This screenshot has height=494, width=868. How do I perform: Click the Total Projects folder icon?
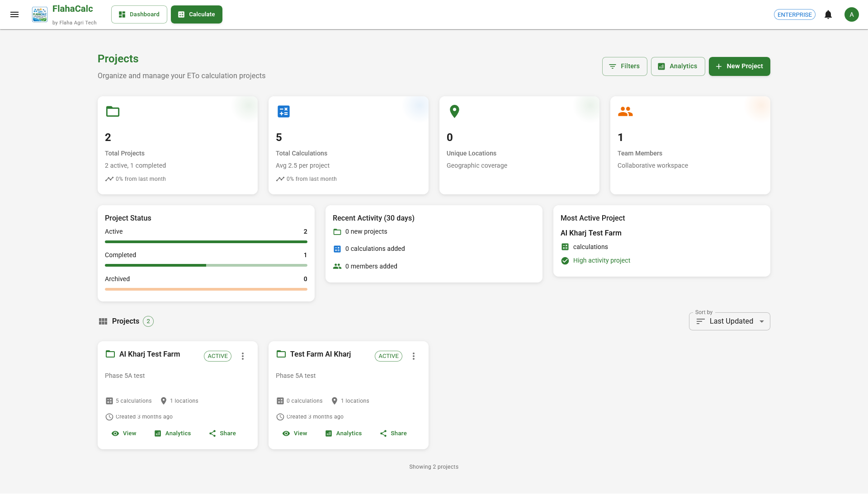(113, 111)
